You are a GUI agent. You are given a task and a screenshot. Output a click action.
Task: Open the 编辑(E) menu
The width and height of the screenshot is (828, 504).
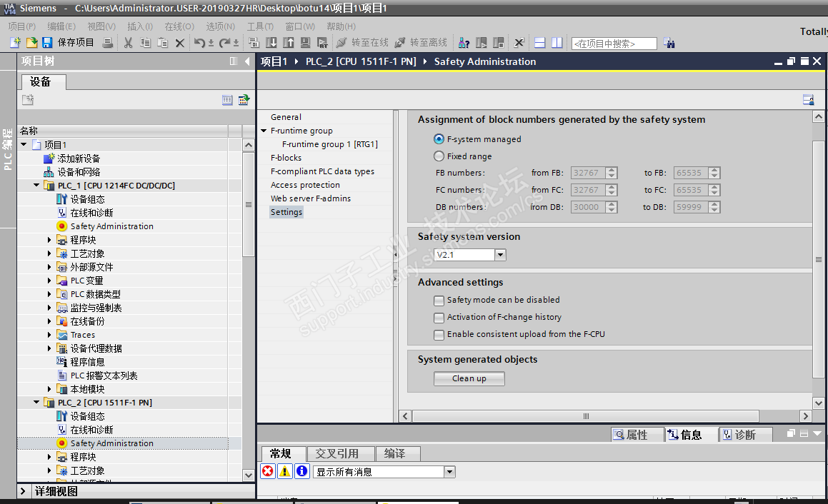click(x=61, y=26)
